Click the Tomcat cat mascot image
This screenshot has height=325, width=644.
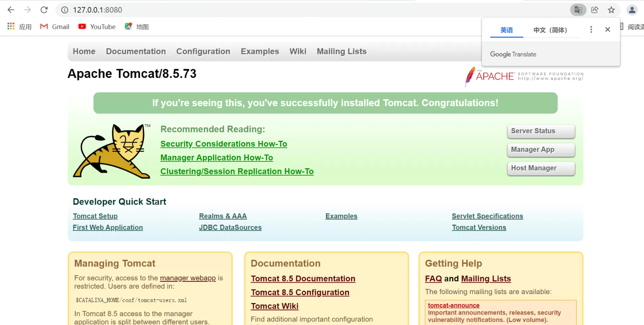(x=112, y=151)
